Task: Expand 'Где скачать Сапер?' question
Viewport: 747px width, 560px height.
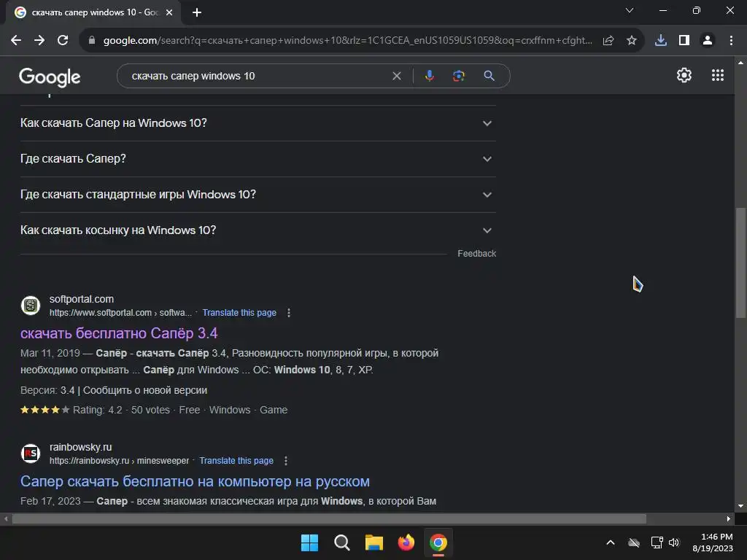Action: coord(258,159)
